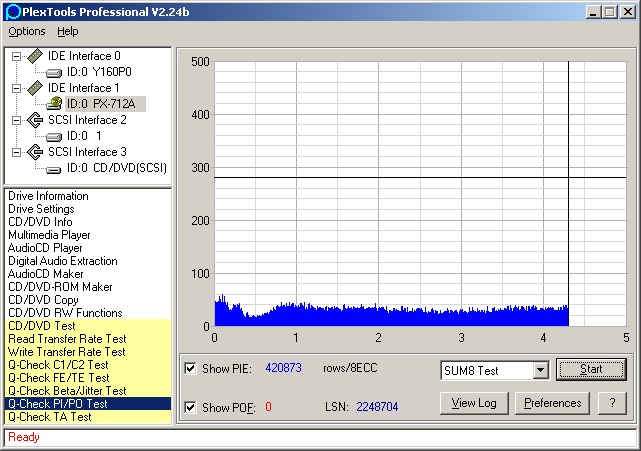Select Drive Settings in the function list
Screen dimensions: 641x451
[x=41, y=209]
